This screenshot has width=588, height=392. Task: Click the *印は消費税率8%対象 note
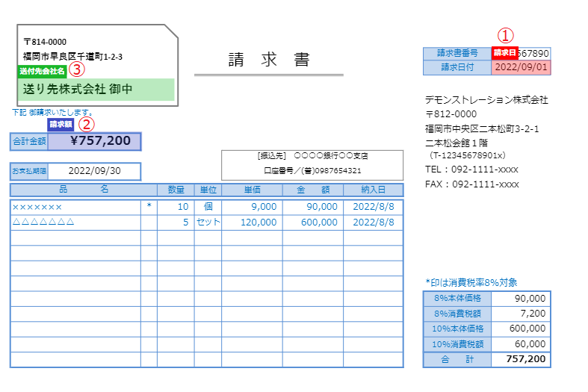[x=471, y=282]
